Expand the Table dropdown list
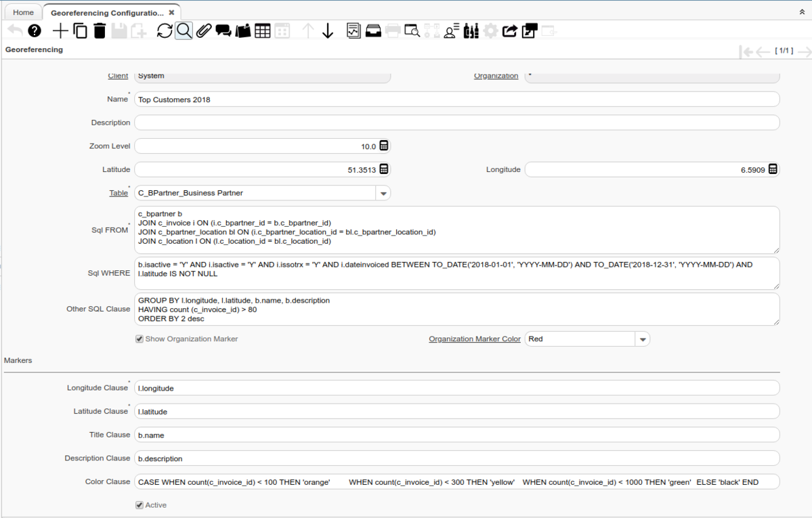 383,194
